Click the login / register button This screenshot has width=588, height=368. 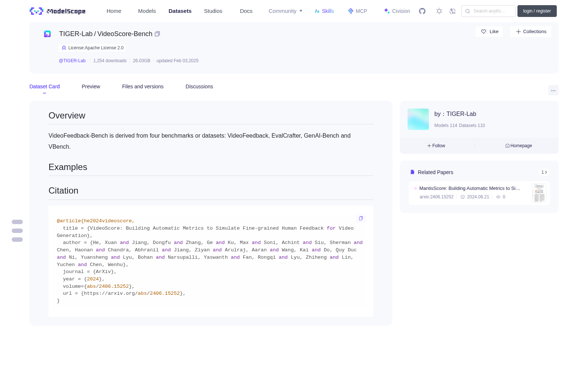(537, 11)
